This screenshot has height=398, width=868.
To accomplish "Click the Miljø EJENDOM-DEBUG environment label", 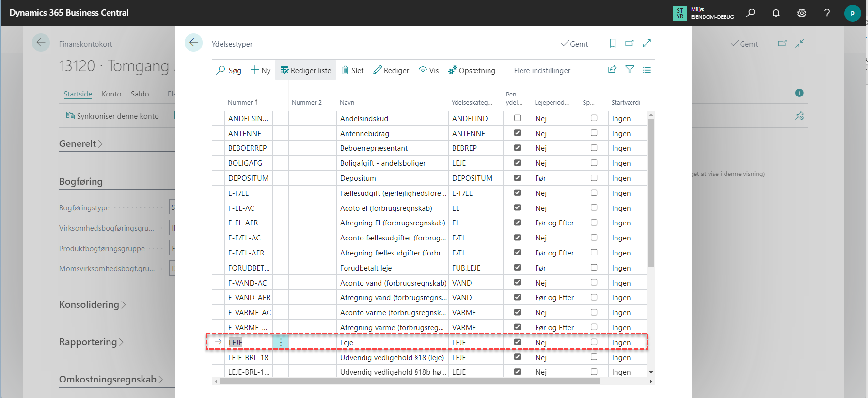I will pyautogui.click(x=712, y=13).
